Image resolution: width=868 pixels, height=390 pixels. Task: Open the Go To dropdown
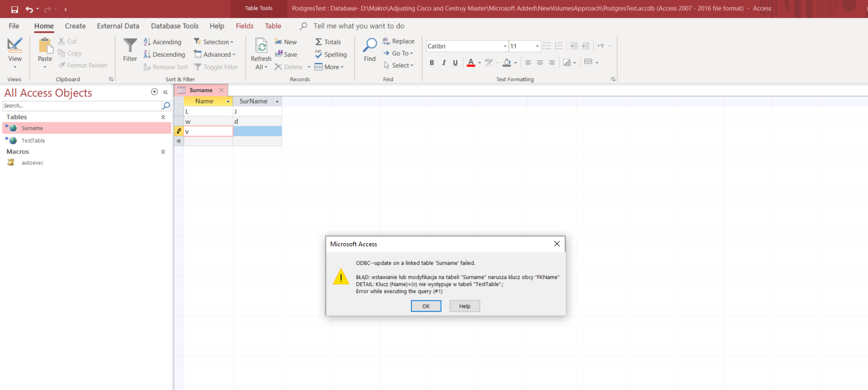tap(398, 53)
